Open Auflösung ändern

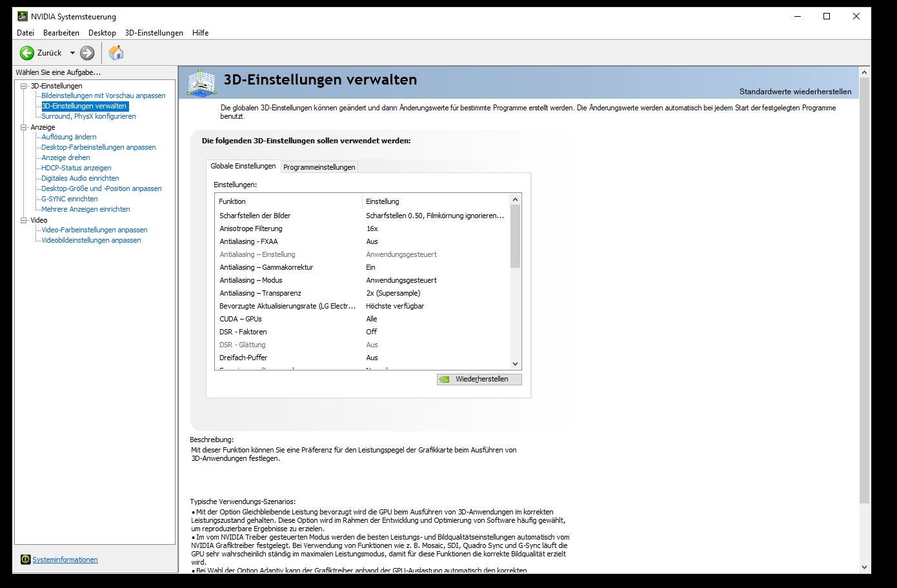tap(69, 137)
